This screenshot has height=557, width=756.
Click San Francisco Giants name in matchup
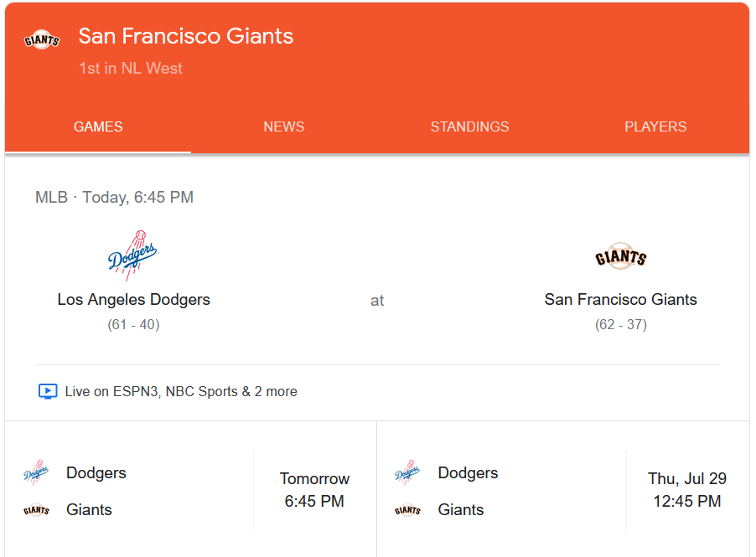(x=620, y=300)
